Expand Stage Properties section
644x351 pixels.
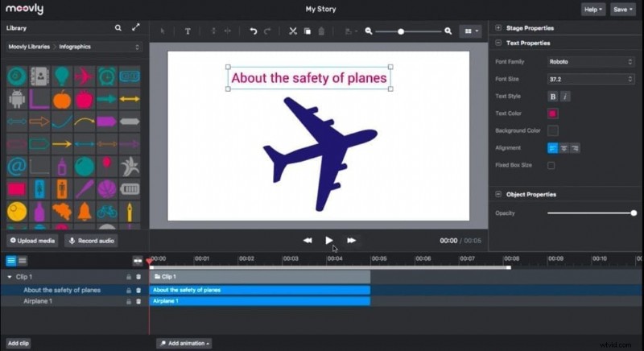(498, 28)
